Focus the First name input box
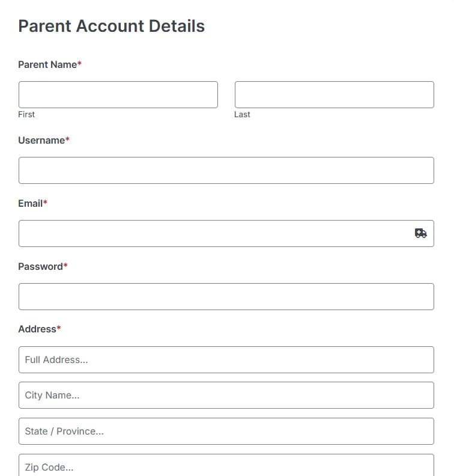This screenshot has height=476, width=454. pyautogui.click(x=118, y=94)
